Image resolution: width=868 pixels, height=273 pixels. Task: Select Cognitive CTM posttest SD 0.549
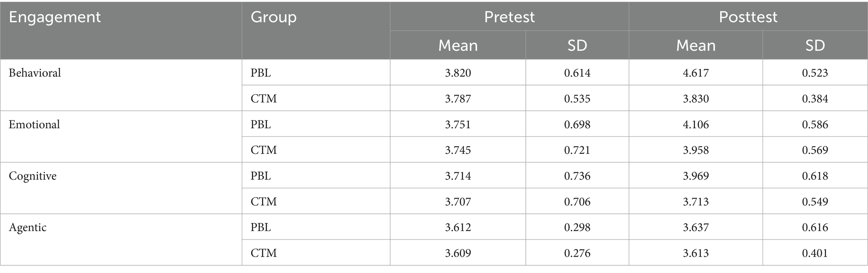815,202
